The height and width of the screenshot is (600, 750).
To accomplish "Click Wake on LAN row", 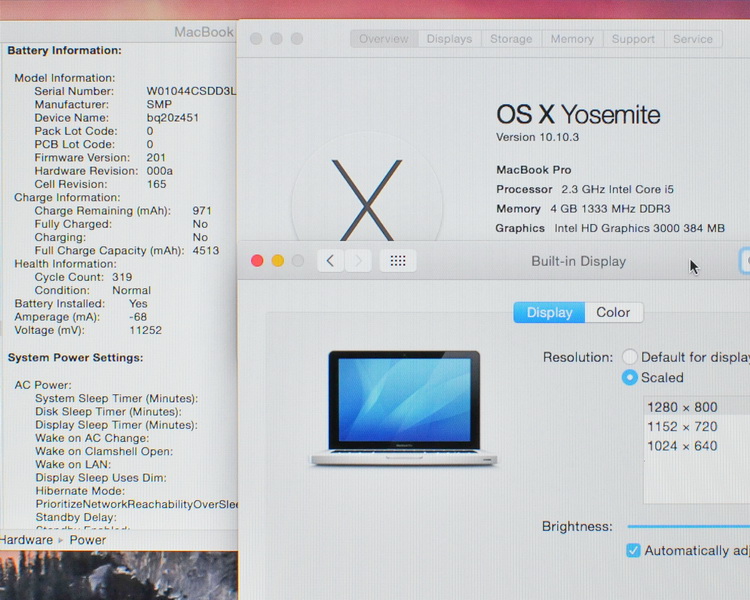I will coord(73,464).
